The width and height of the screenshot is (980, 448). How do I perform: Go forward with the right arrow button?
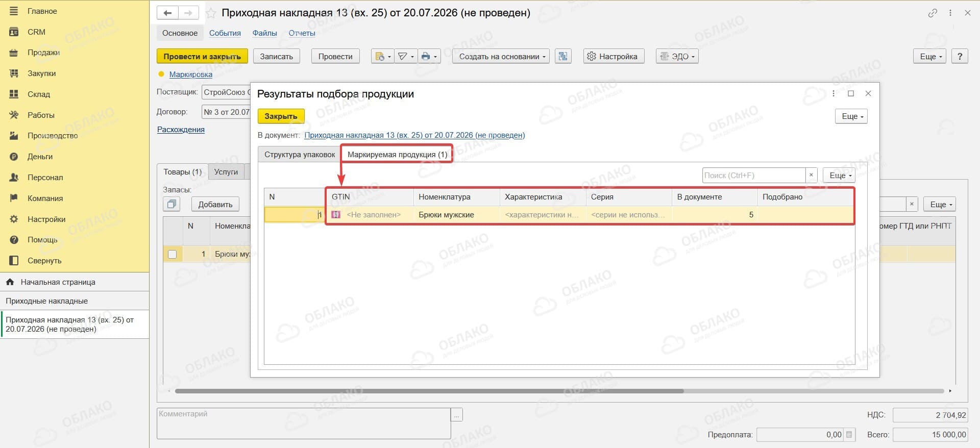point(188,13)
